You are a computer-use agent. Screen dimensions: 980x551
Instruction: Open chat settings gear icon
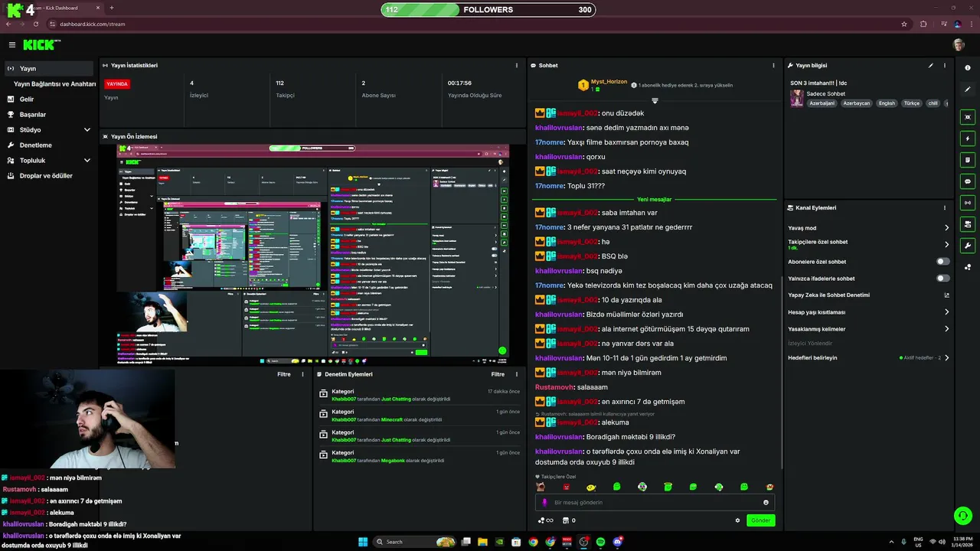pyautogui.click(x=737, y=520)
